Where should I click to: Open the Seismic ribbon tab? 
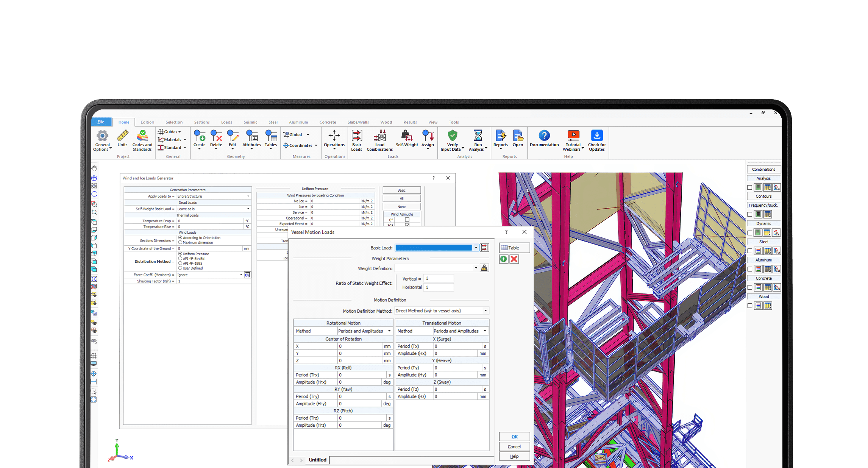[x=250, y=122]
